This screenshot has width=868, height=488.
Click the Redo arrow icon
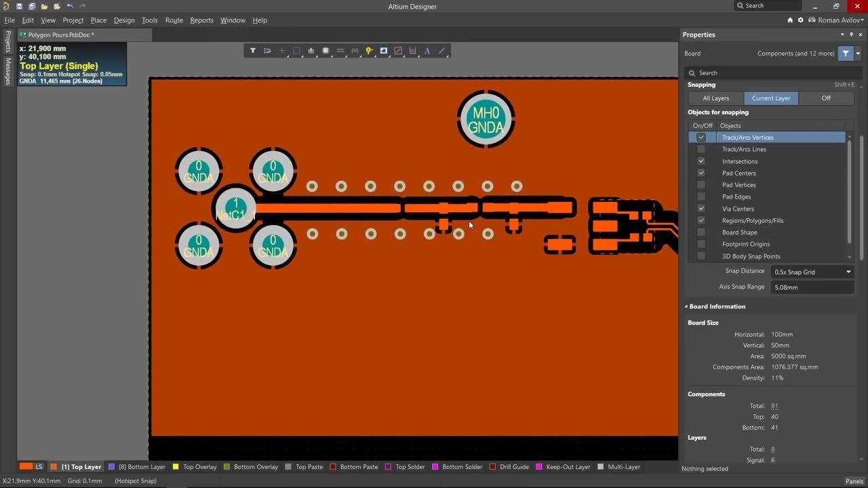(x=82, y=6)
